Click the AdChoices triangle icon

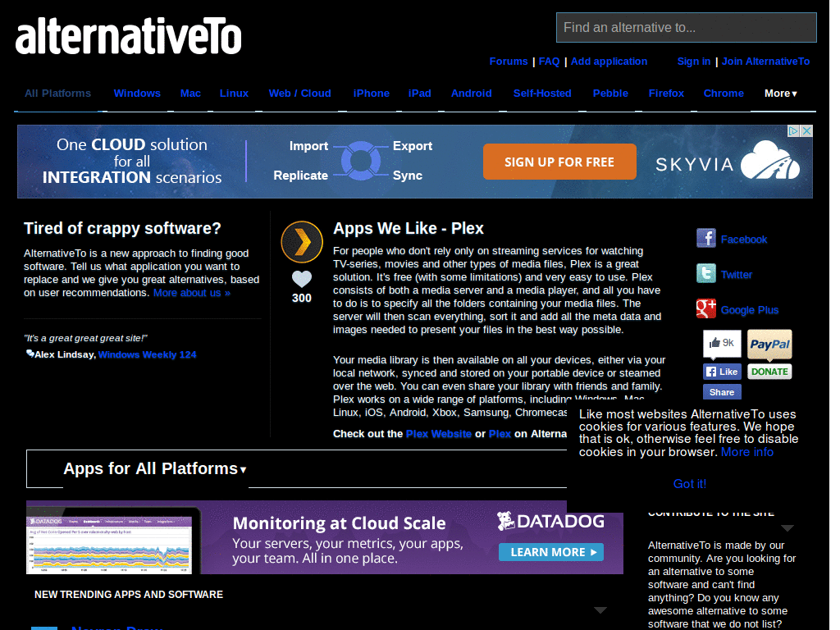(793, 130)
